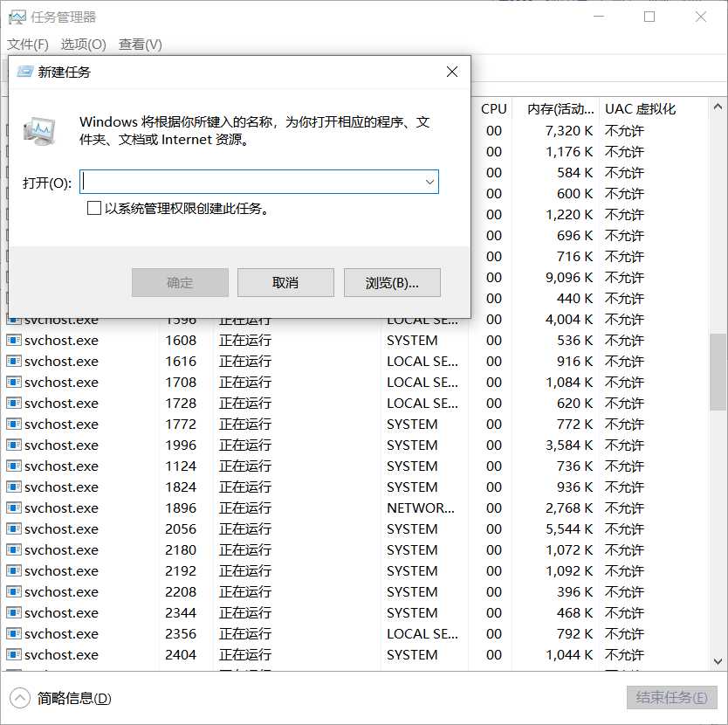Click scrollbar down arrow in process list
The image size is (728, 725).
718,661
